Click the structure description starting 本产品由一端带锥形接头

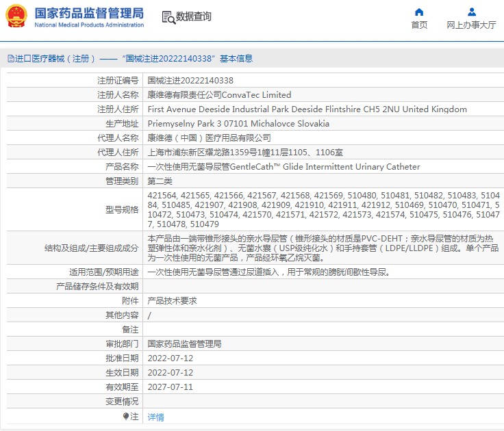(323, 248)
